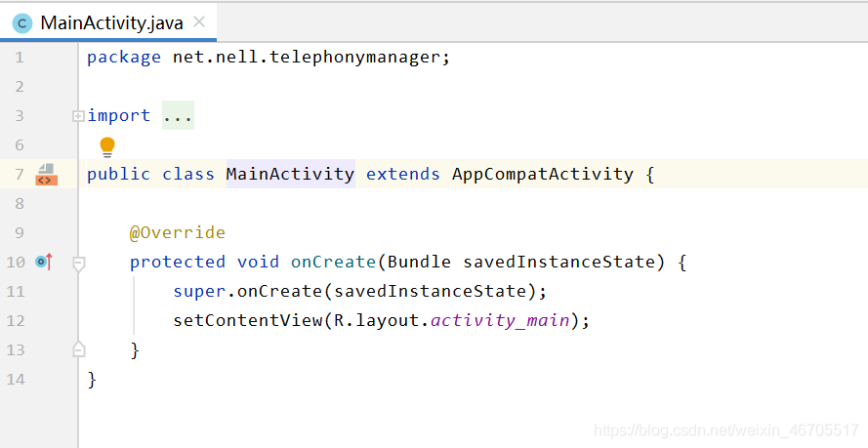Image resolution: width=868 pixels, height=448 pixels.
Task: Click line number 12 in the gutter
Action: point(16,321)
